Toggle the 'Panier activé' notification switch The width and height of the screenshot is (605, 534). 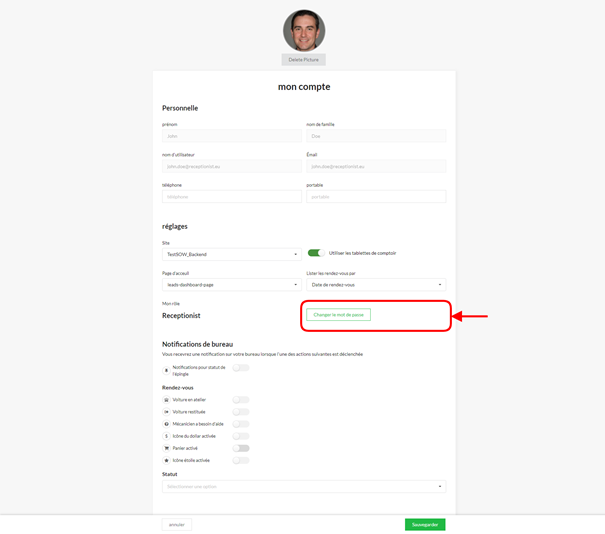click(x=241, y=448)
